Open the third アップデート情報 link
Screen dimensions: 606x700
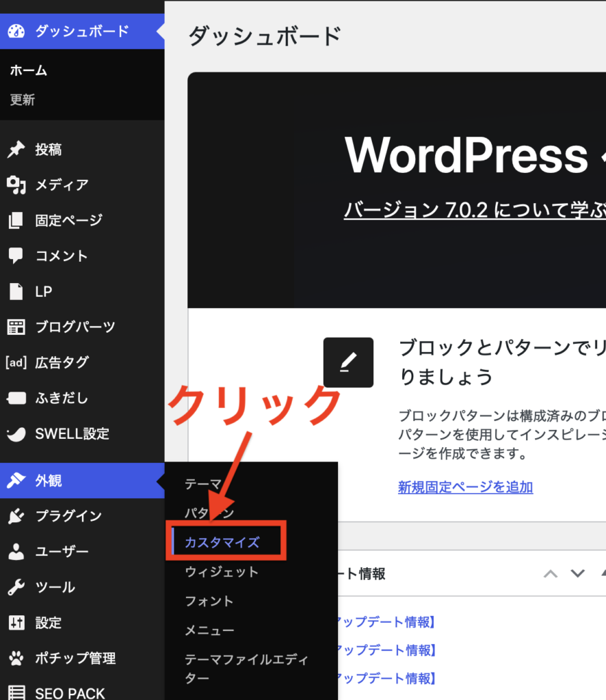[387, 678]
